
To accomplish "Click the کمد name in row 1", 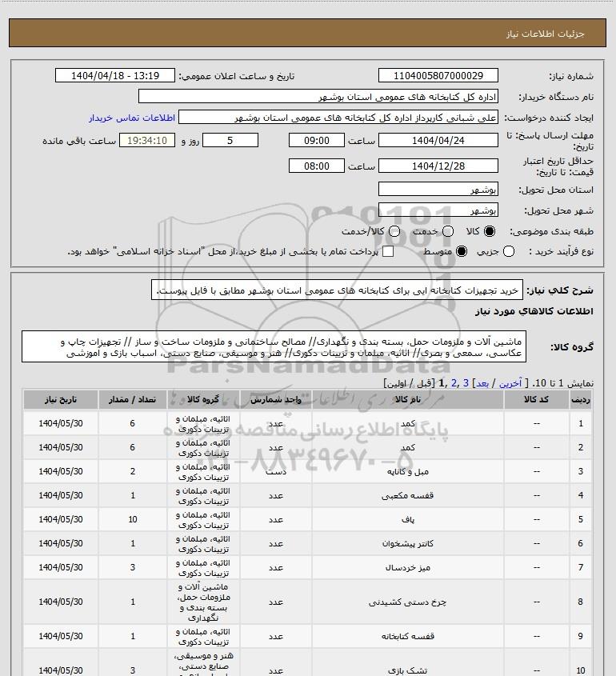I will pos(407,424).
